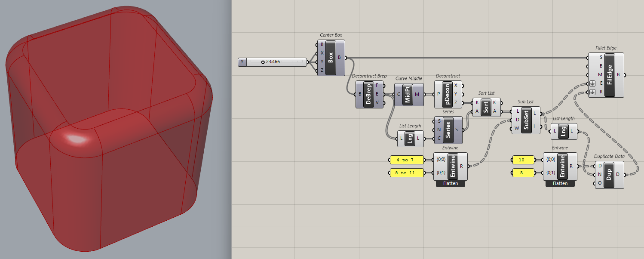
Task: Click the M input of Fillet Edge
Action: pos(601,75)
